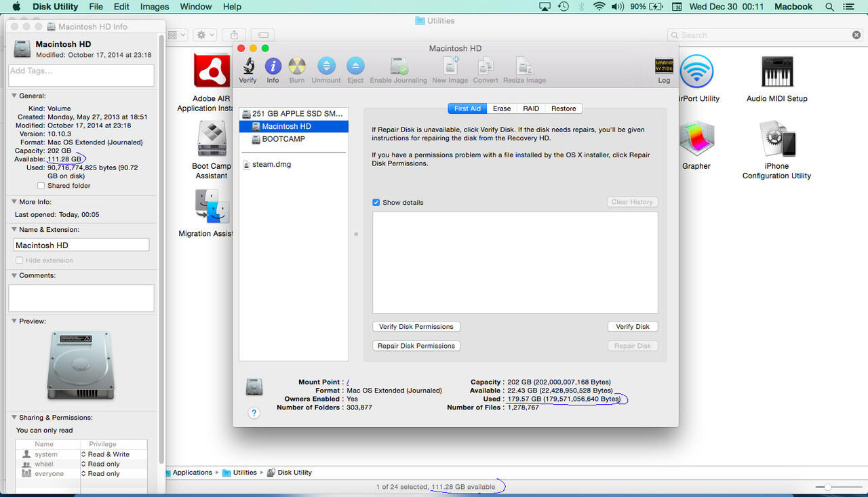Select the 251 GB APPLE SSD disk
This screenshot has width=868, height=497.
point(294,114)
